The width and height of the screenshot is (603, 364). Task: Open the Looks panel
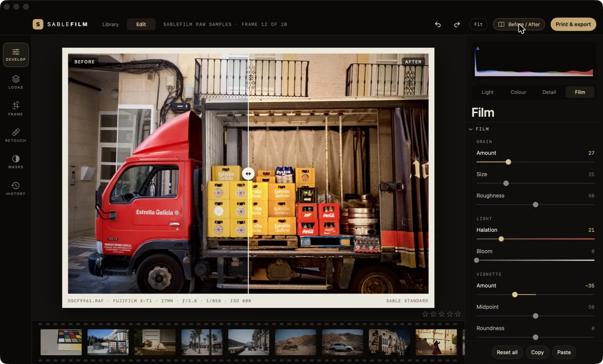pyautogui.click(x=16, y=82)
